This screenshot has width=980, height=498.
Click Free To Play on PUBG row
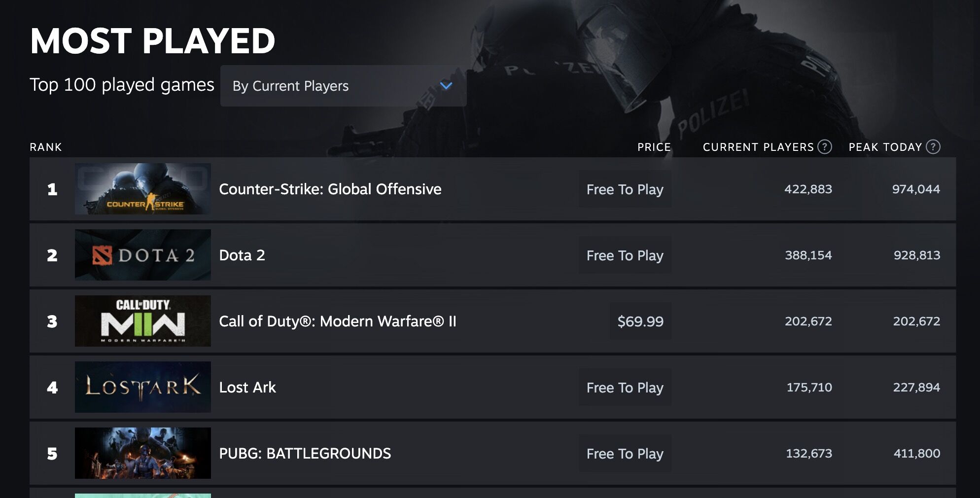point(625,454)
